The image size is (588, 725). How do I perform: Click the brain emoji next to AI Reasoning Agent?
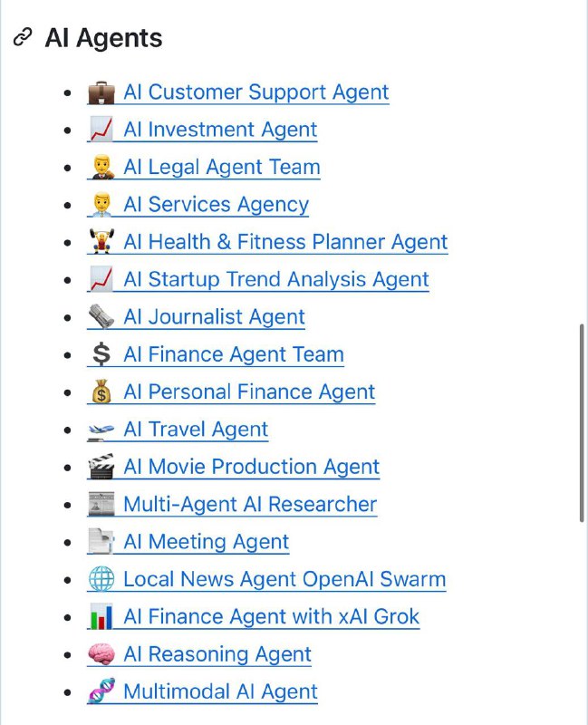tap(101, 654)
